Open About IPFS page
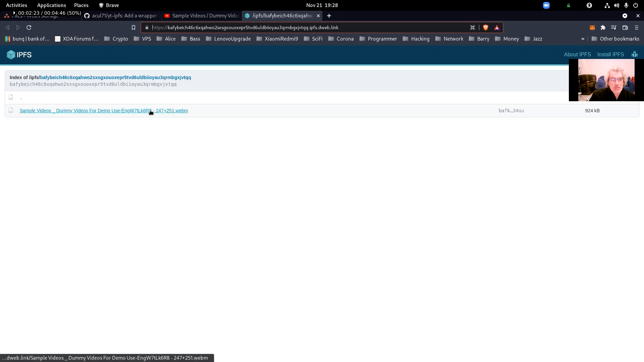The width and height of the screenshot is (644, 362). point(577,54)
